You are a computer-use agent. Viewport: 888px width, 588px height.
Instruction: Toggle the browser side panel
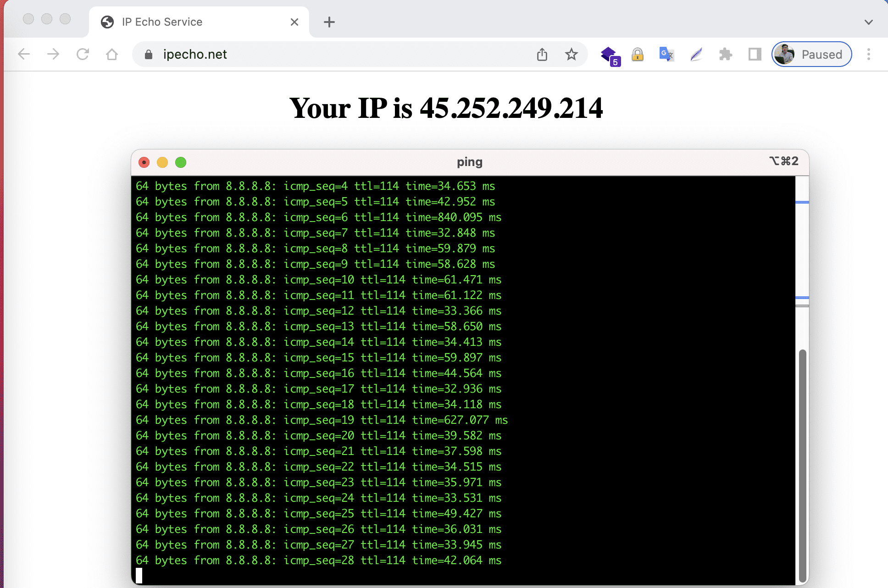click(x=755, y=54)
